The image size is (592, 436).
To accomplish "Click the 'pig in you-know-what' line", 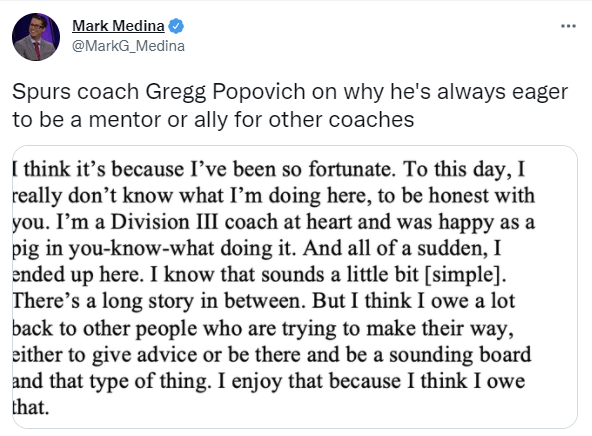I will pyautogui.click(x=257, y=248).
